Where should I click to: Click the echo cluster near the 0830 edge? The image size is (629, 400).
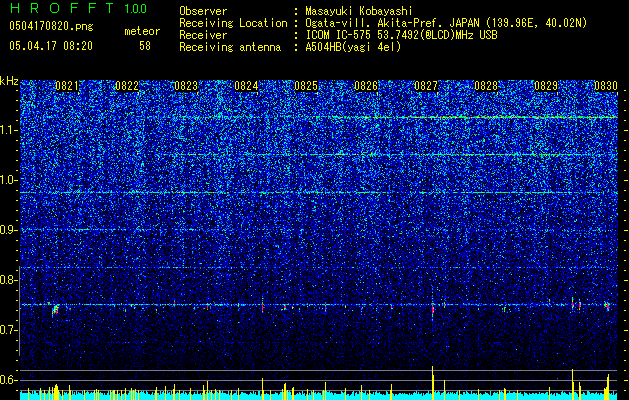[x=607, y=306]
